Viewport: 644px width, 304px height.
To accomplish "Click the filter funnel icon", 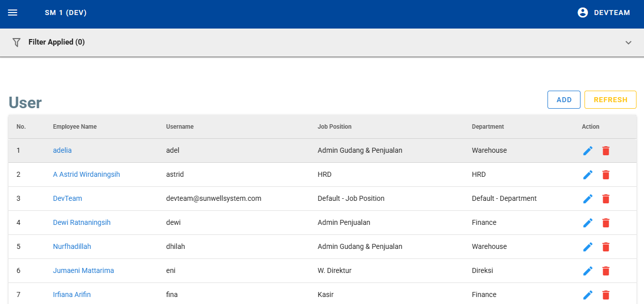I will [16, 43].
